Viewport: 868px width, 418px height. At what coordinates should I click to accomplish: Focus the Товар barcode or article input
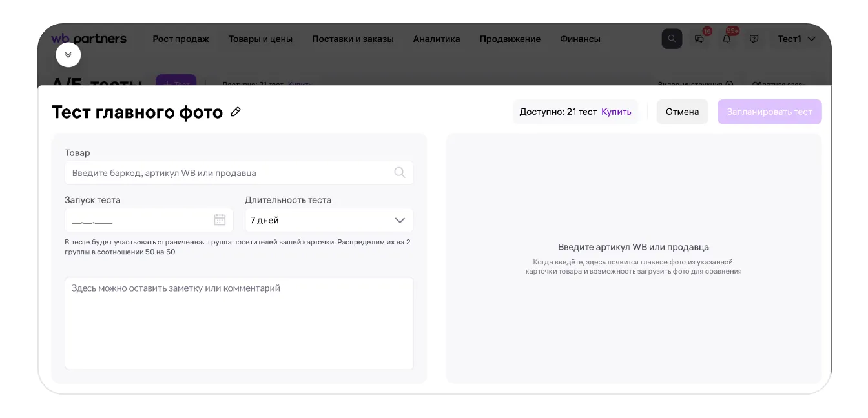click(x=229, y=173)
